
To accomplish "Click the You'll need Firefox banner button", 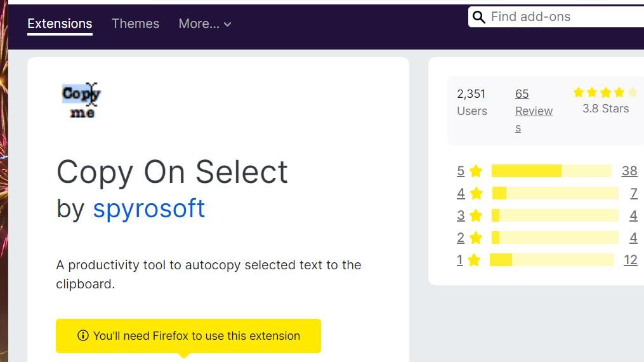I will (x=188, y=335).
